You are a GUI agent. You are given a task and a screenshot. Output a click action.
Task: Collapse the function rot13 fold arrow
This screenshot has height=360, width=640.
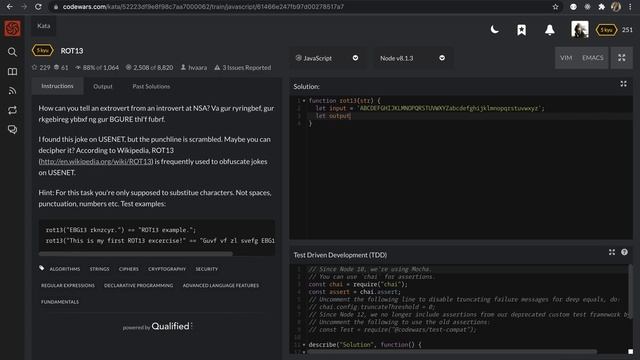[304, 100]
